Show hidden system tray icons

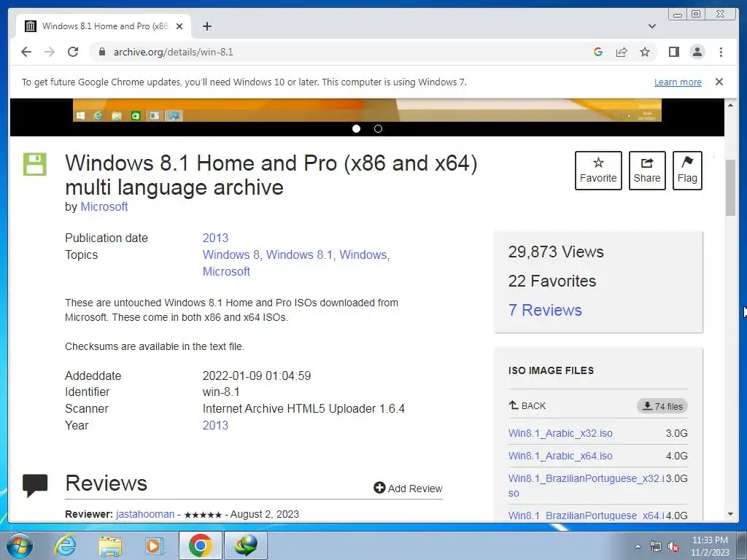pyautogui.click(x=638, y=546)
